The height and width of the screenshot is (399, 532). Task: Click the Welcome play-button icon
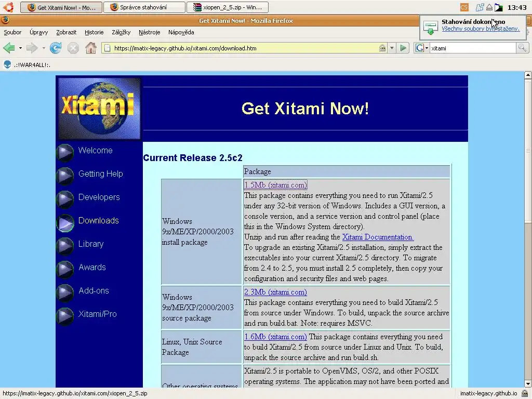click(65, 153)
